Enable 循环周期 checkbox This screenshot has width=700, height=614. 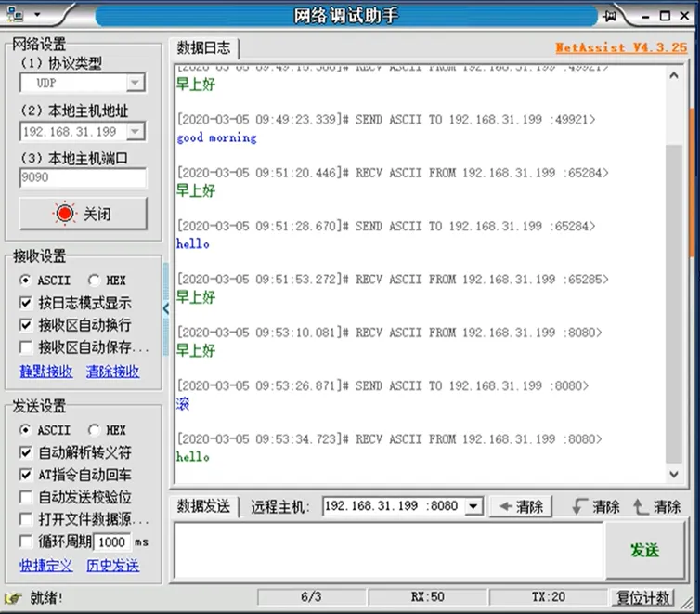pyautogui.click(x=26, y=542)
